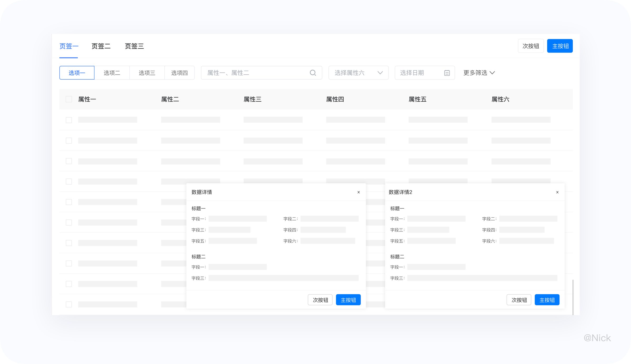Toggle the header select-all checkbox

point(69,99)
